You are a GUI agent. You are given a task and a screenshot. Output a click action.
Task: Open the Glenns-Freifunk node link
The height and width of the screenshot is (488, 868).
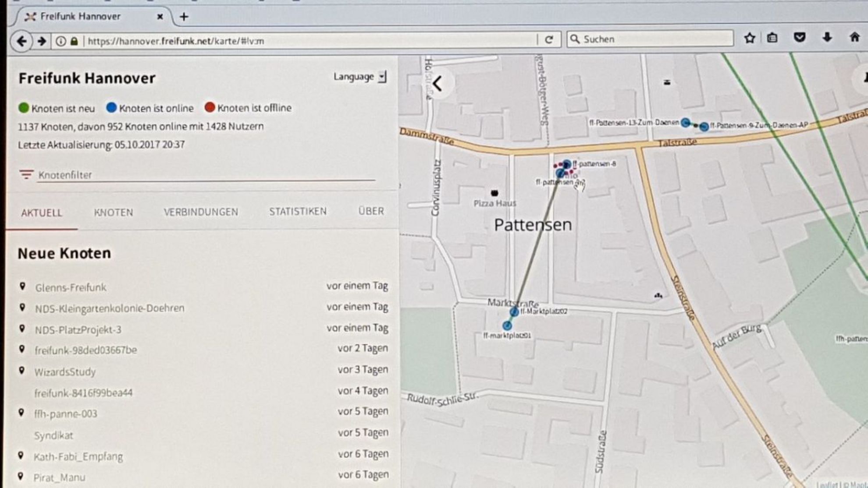tap(71, 287)
